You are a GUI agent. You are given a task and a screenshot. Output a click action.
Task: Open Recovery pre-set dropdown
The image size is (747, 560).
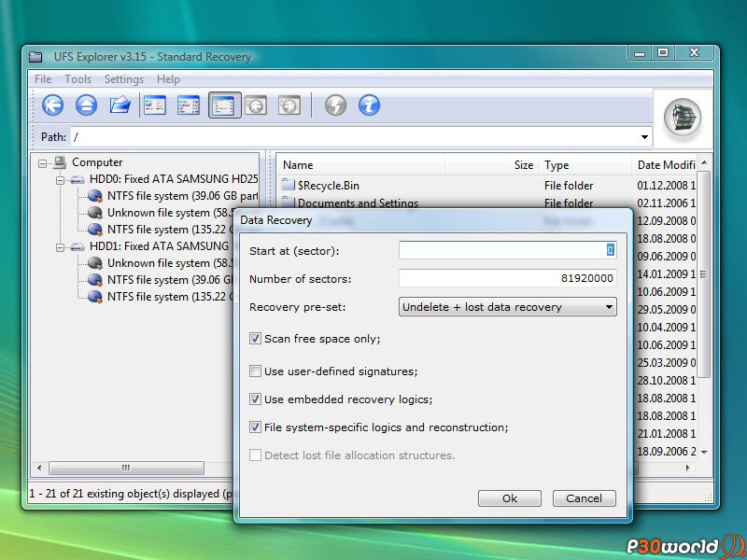507,307
